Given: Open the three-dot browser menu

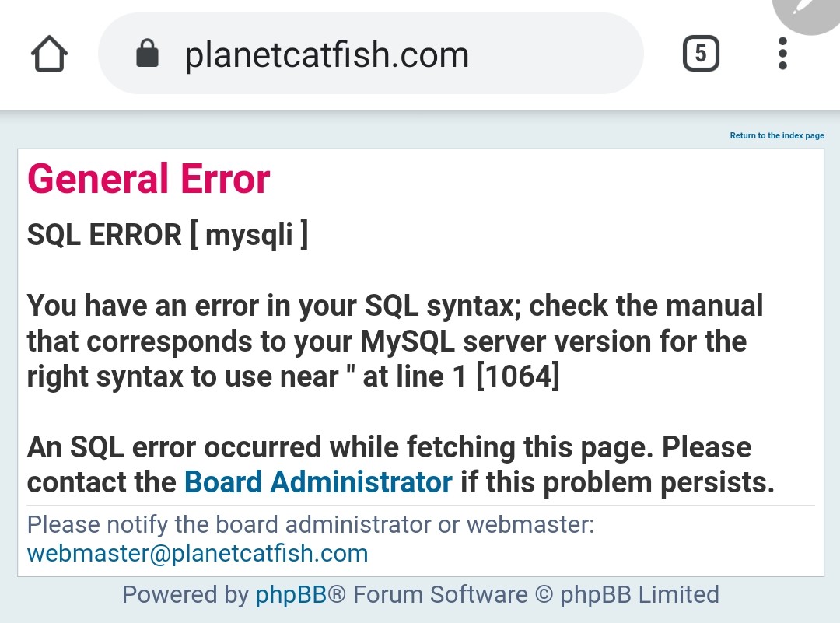Looking at the screenshot, I should coord(782,54).
